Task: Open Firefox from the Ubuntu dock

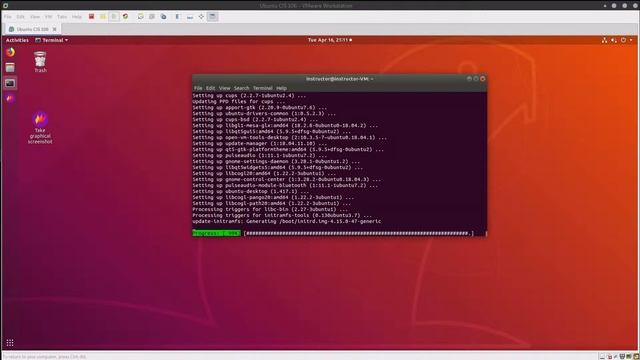Action: click(10, 52)
